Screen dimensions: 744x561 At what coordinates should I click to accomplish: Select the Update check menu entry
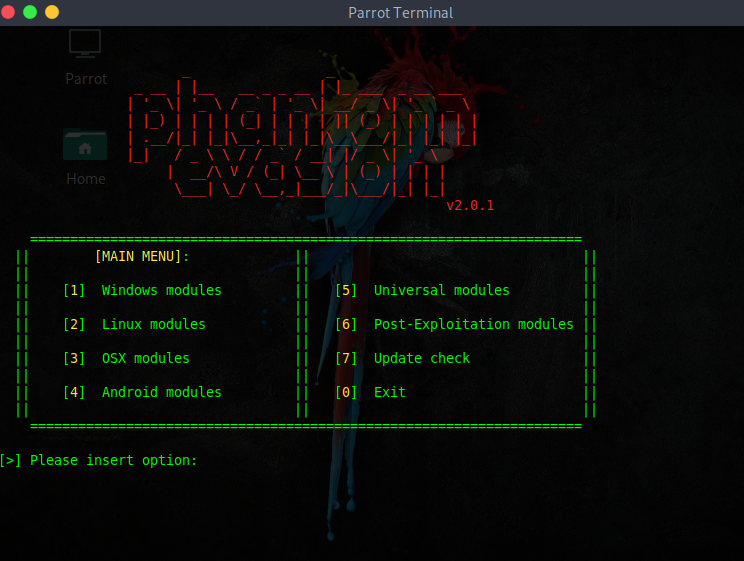tap(421, 358)
